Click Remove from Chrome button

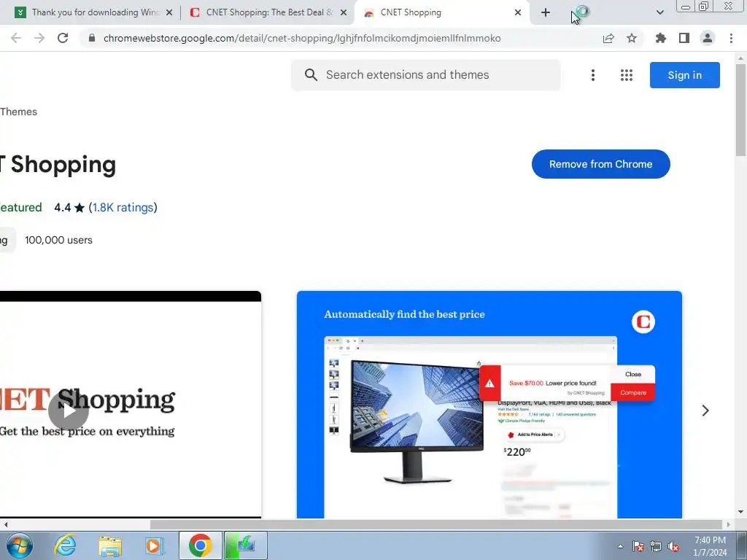click(x=601, y=164)
